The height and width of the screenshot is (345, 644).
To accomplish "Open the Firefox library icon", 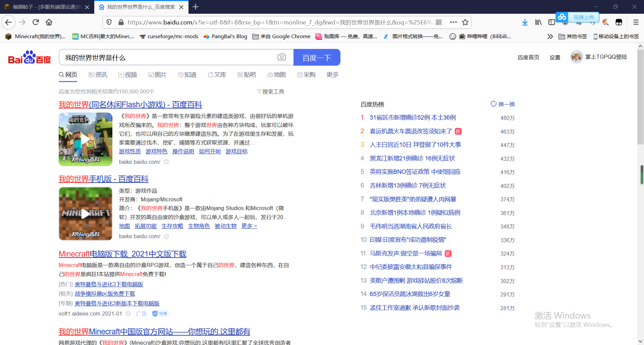I will pyautogui.click(x=538, y=22).
